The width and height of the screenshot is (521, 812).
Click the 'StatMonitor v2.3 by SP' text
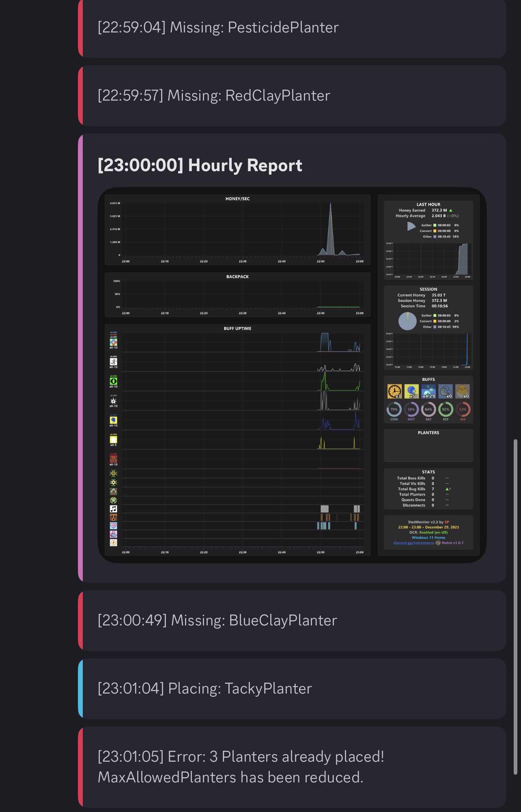[428, 522]
